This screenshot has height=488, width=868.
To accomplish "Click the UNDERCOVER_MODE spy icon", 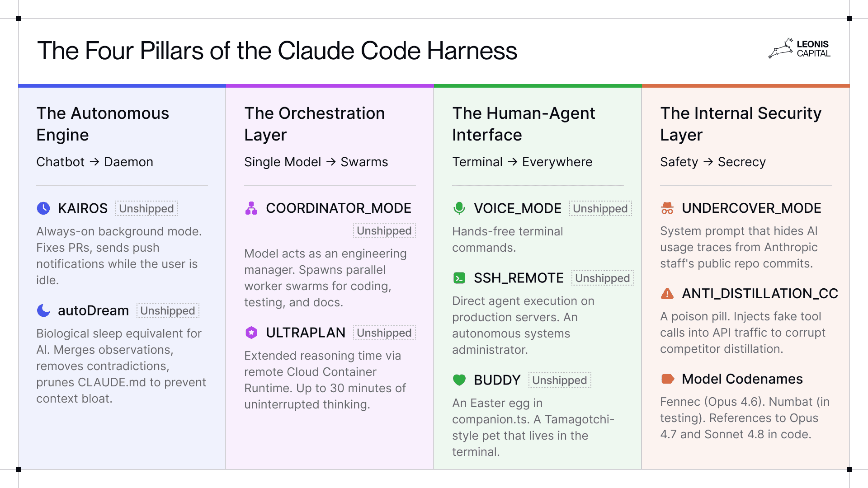I will click(667, 208).
